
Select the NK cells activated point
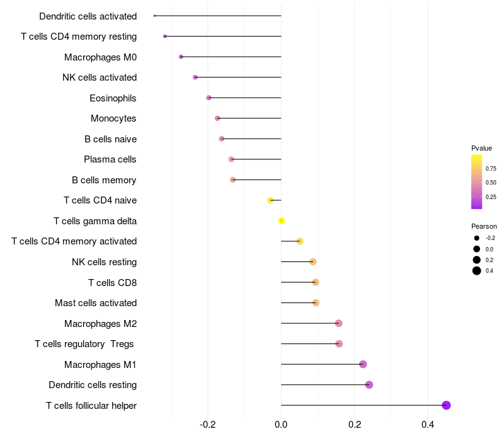click(195, 77)
